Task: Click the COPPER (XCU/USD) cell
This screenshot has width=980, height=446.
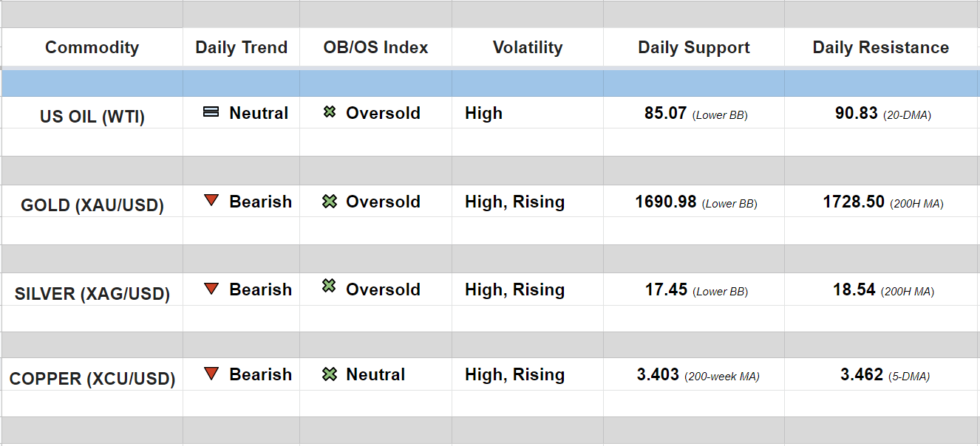Action: [92, 379]
